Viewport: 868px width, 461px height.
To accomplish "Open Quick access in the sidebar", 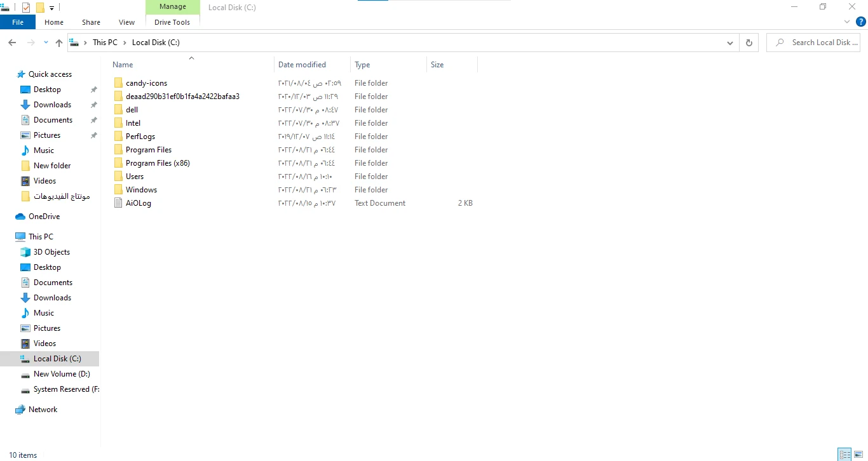I will (x=50, y=74).
